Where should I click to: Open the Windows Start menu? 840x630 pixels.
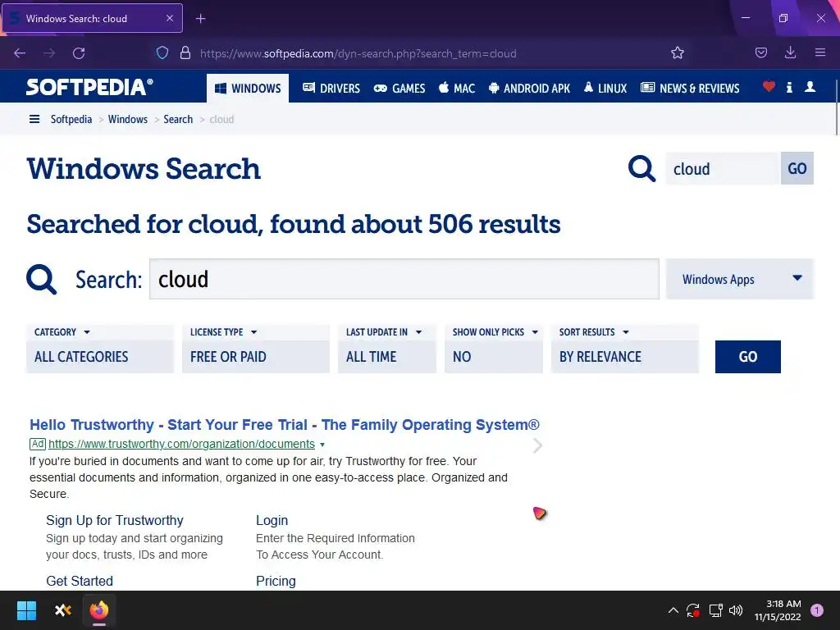click(26, 610)
